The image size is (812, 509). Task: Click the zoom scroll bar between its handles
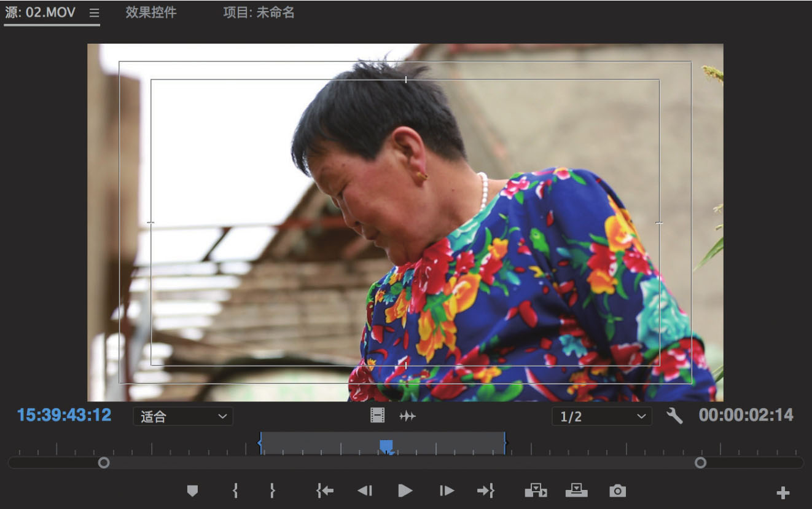coord(402,462)
